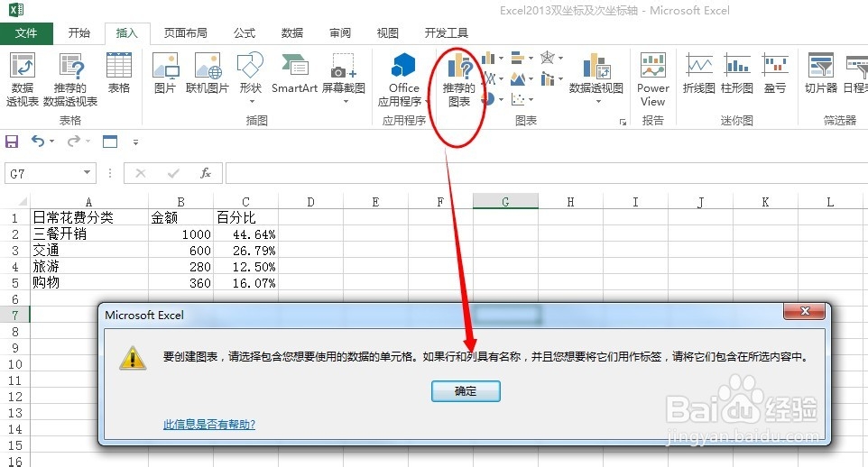Switch to the Page Layout (页面布局) tab
This screenshot has width=868, height=467.
coord(186,33)
